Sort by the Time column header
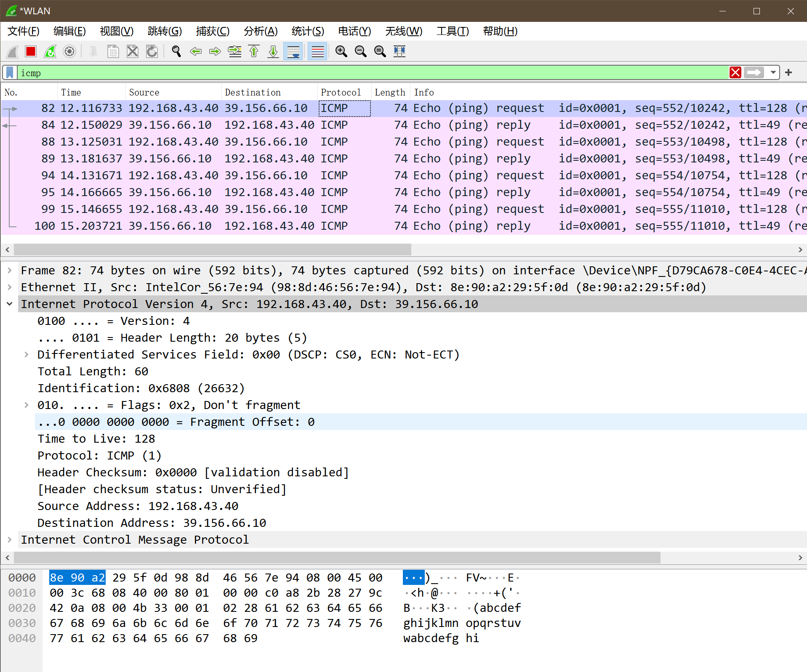The width and height of the screenshot is (807, 672). 91,92
